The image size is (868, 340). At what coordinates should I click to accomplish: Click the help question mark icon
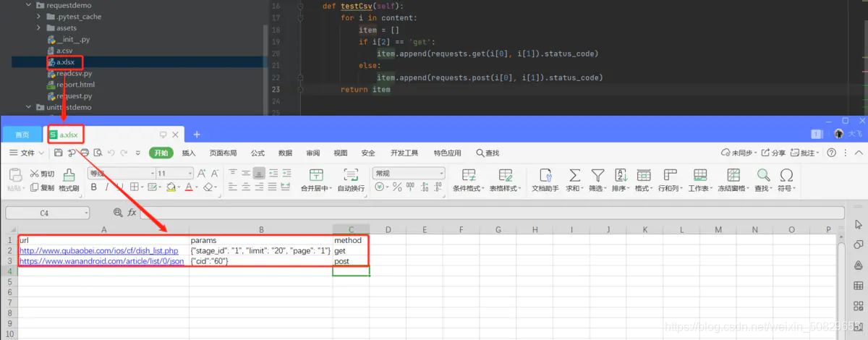click(832, 153)
